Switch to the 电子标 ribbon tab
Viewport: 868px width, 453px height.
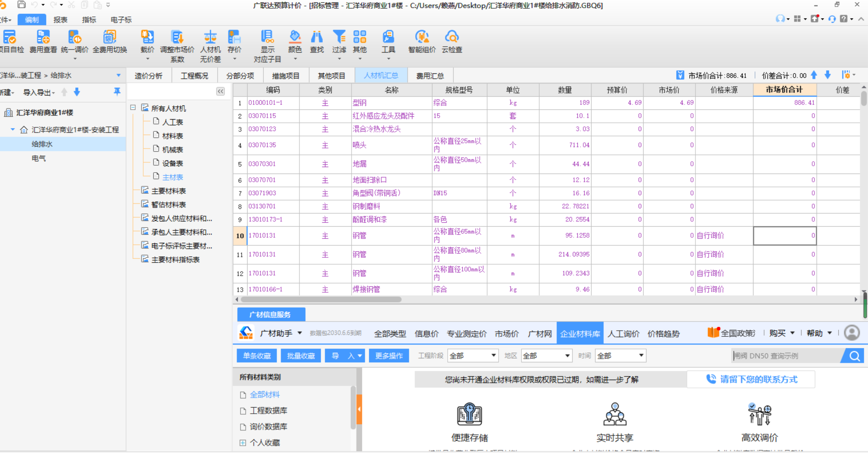(x=121, y=20)
